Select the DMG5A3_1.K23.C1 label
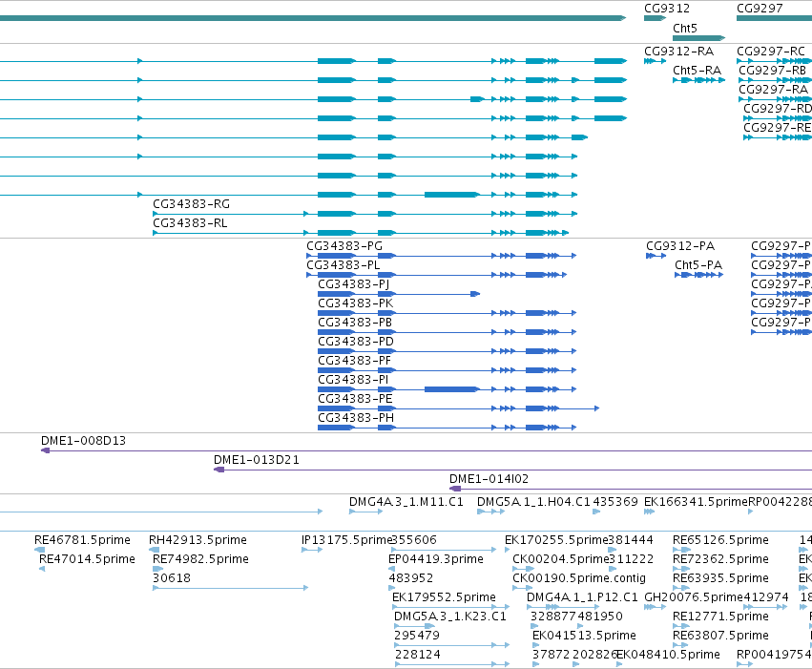Image resolution: width=812 pixels, height=669 pixels. (450, 617)
